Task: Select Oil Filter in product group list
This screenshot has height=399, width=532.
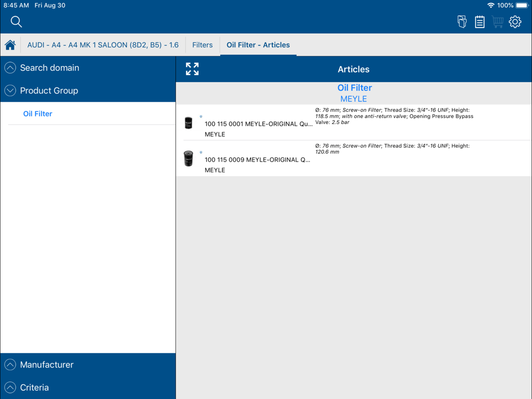Action: point(38,114)
